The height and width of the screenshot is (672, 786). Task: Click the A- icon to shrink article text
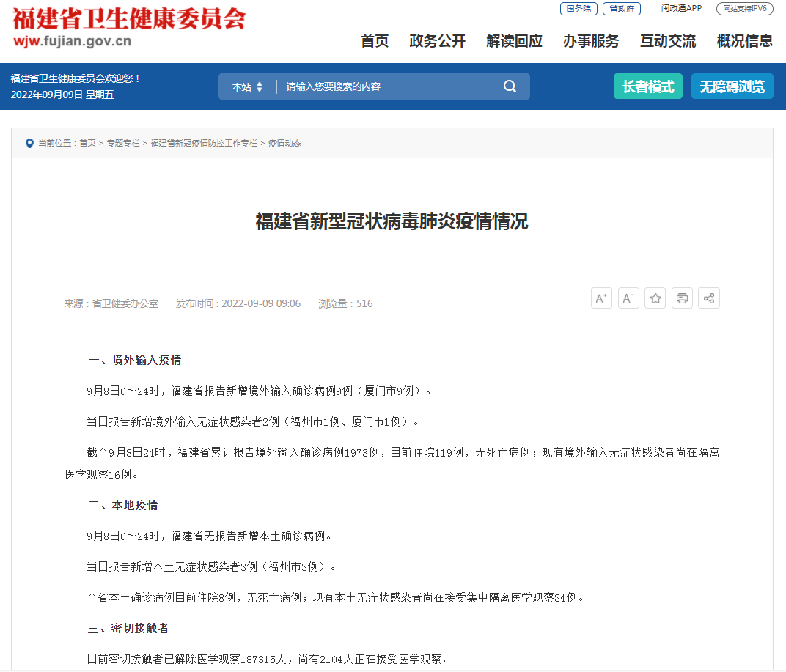[628, 298]
